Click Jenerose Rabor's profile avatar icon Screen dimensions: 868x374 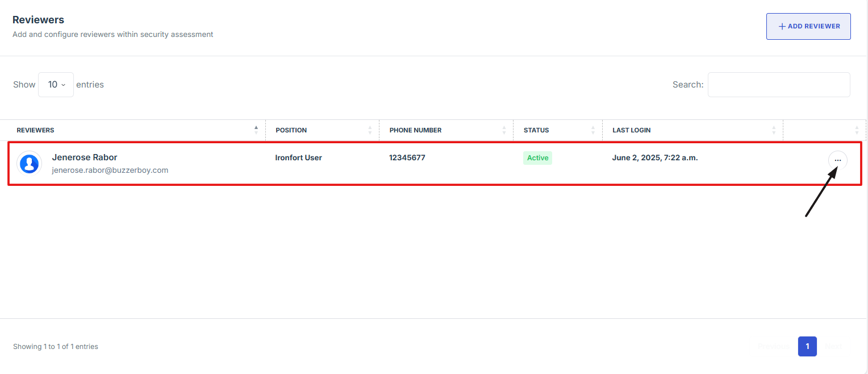pos(29,163)
